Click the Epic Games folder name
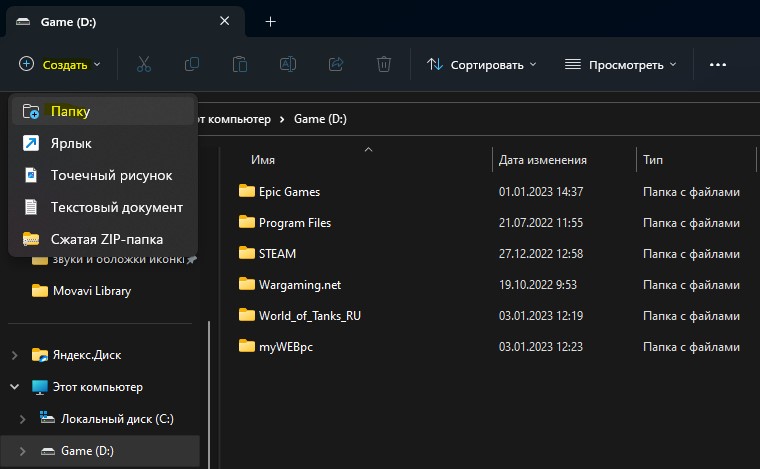The image size is (760, 469). (289, 192)
